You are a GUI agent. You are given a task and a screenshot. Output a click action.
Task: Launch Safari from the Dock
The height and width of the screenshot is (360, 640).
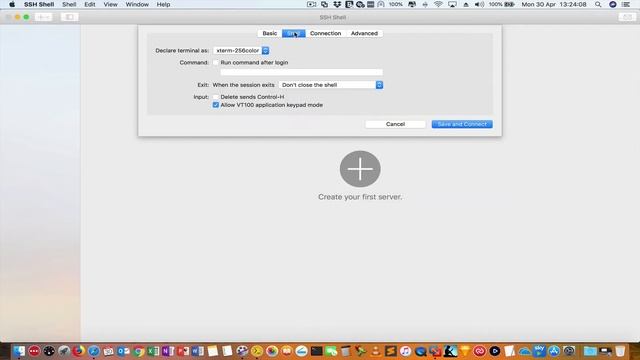coord(94,351)
